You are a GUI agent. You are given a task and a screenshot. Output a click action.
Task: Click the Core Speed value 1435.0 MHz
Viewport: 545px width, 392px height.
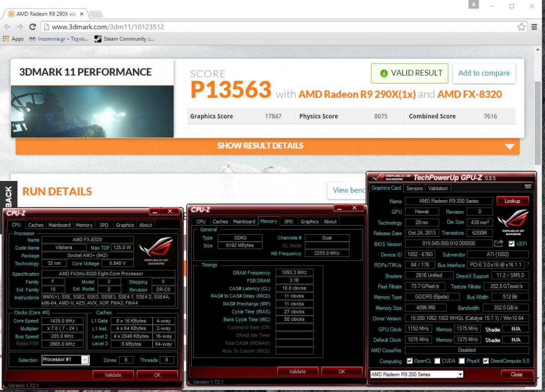[x=63, y=321]
